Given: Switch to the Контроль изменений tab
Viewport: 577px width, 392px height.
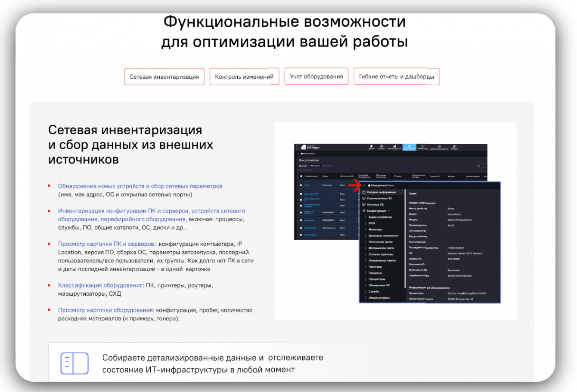Looking at the screenshot, I should (x=244, y=77).
